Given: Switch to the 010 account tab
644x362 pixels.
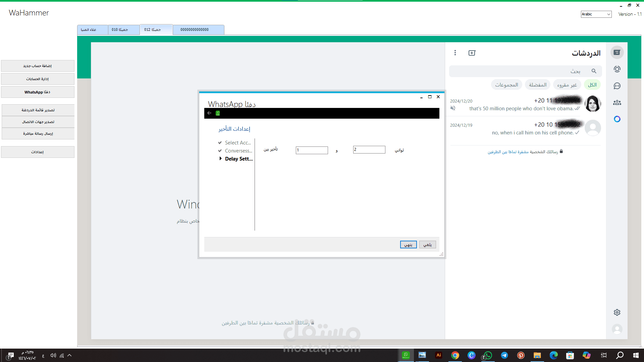Looking at the screenshot, I should (x=123, y=29).
